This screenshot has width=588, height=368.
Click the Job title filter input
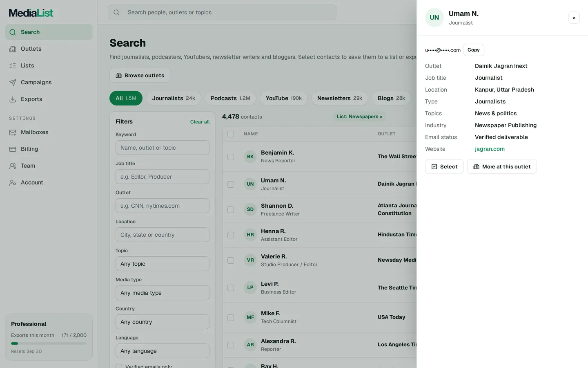coord(163,177)
